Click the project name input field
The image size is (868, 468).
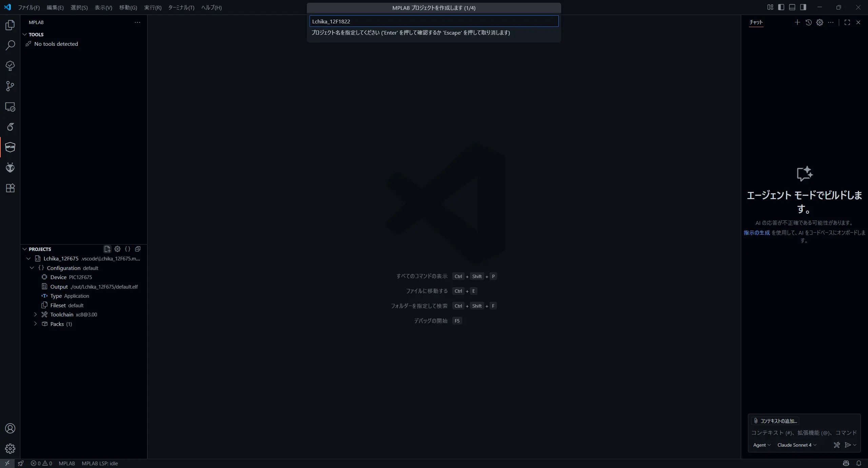tap(434, 21)
